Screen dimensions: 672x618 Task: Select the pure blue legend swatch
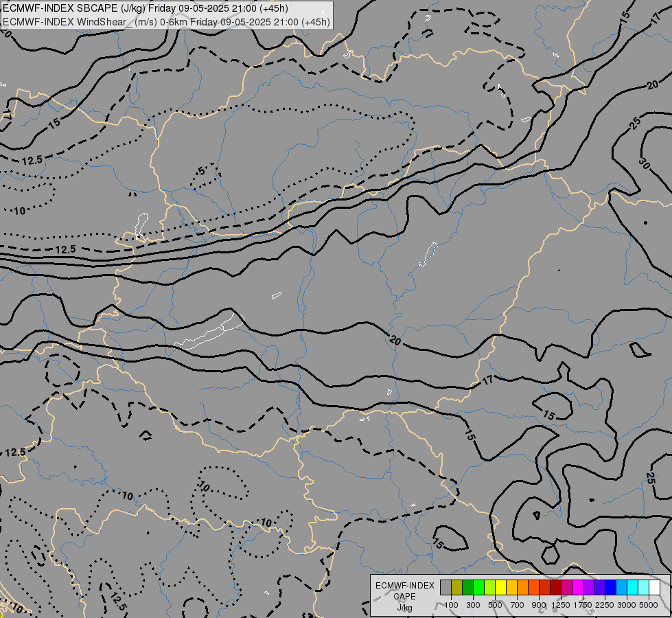click(x=611, y=588)
